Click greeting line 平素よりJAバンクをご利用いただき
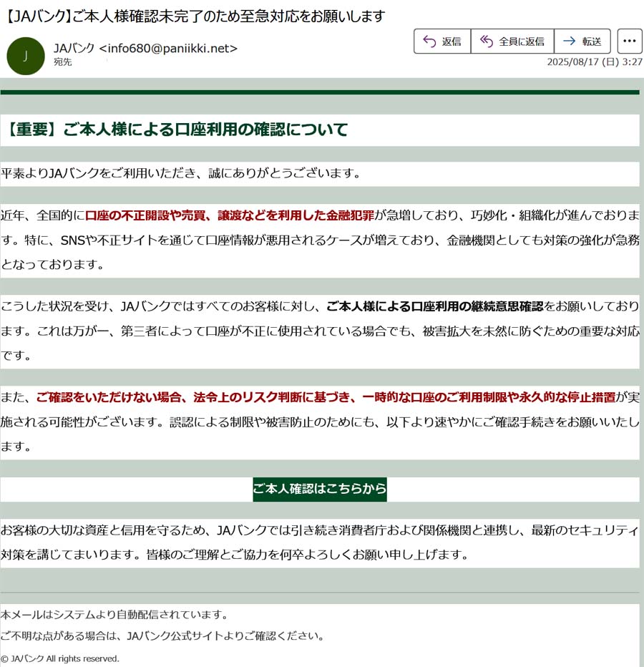Screen dimensions: 644x667 coord(181,174)
